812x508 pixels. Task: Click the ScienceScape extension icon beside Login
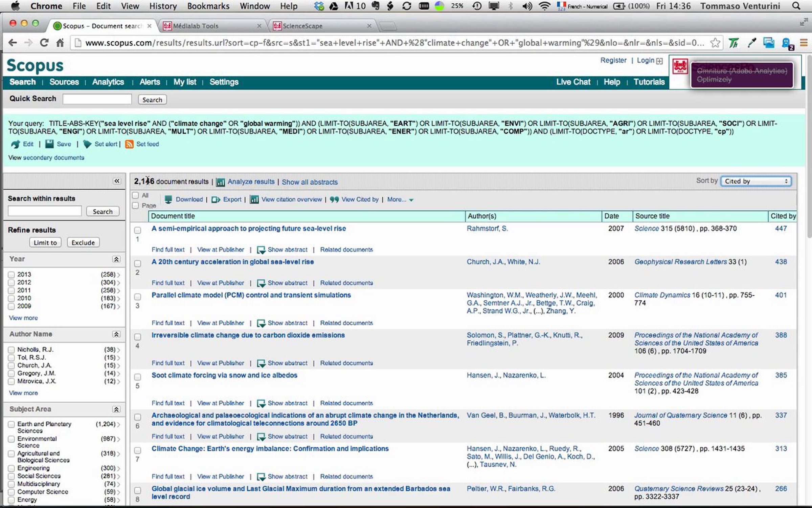(680, 66)
